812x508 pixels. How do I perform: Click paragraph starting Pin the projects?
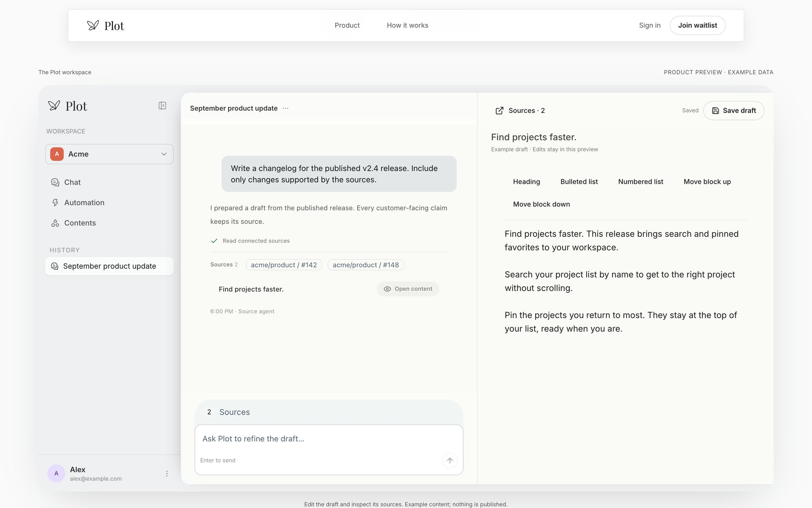click(620, 322)
